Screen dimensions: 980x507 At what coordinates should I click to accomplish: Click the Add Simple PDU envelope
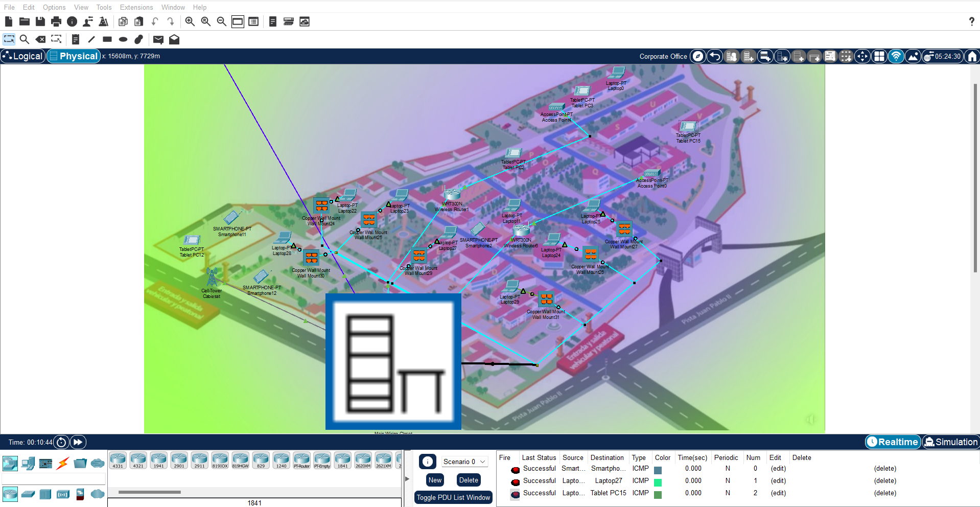click(158, 39)
